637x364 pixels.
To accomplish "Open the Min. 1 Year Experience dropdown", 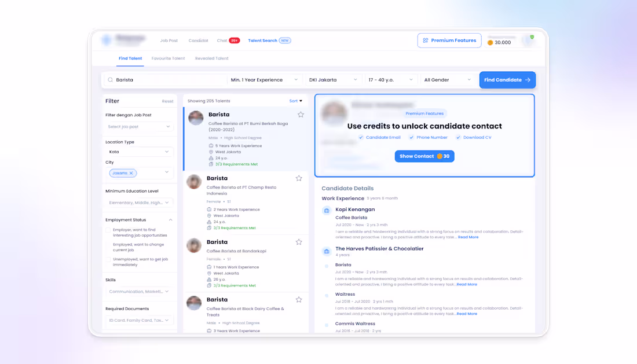I will click(x=264, y=80).
